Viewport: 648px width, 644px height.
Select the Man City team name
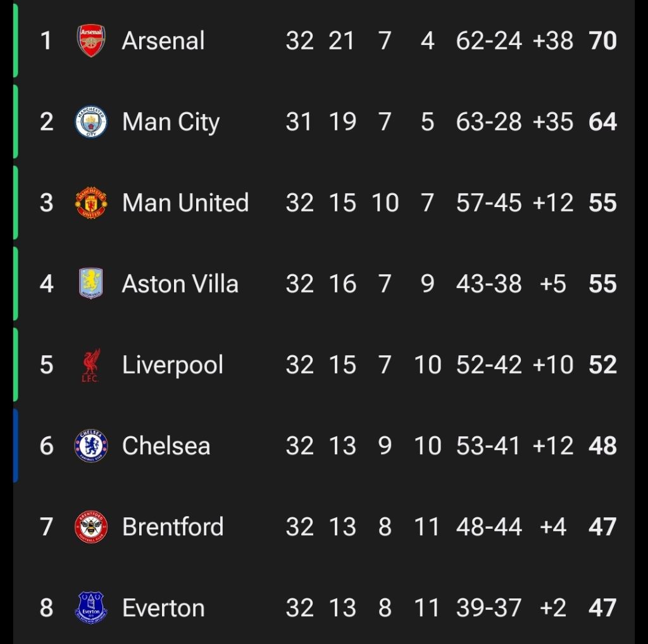tap(171, 122)
